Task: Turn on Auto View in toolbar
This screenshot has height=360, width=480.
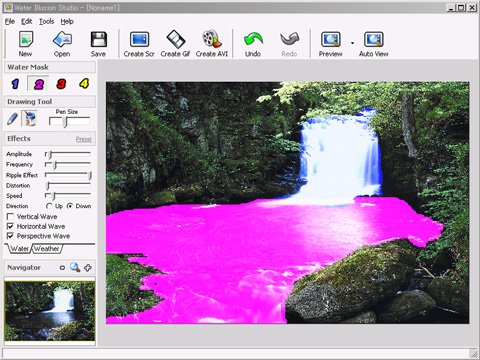Action: click(x=374, y=40)
